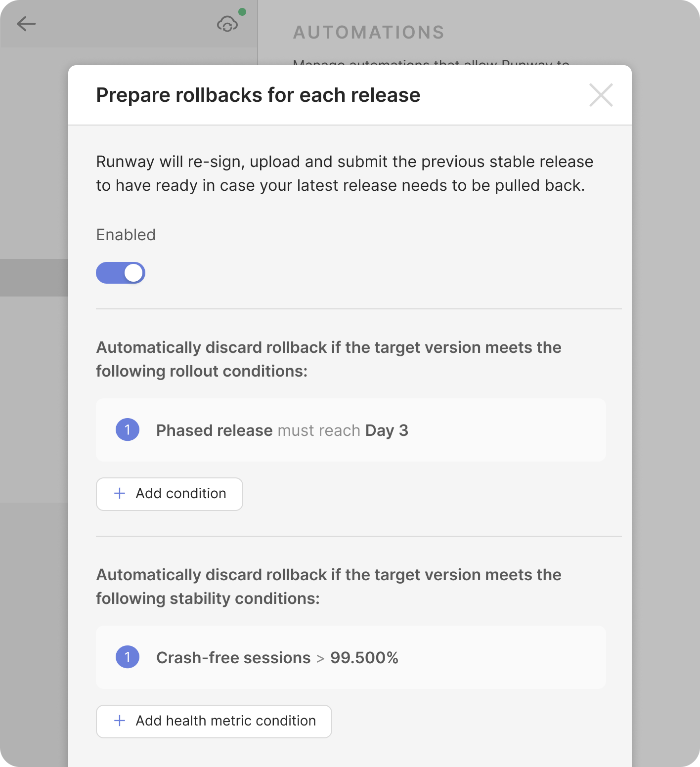Viewport: 700px width, 767px height.
Task: Click the stability conditions section heading
Action: tap(328, 587)
